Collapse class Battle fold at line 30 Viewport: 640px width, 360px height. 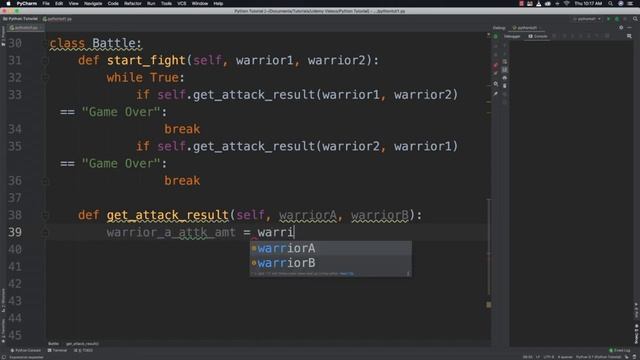point(45,43)
